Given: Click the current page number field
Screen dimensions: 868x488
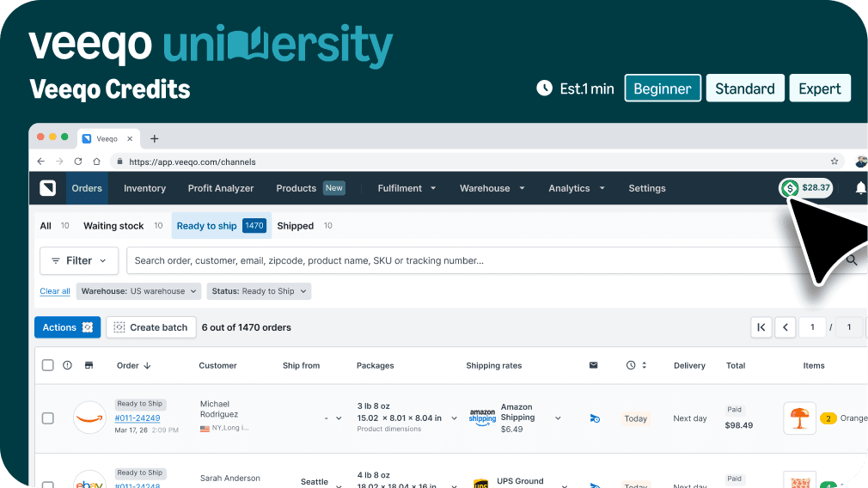Looking at the screenshot, I should point(812,327).
